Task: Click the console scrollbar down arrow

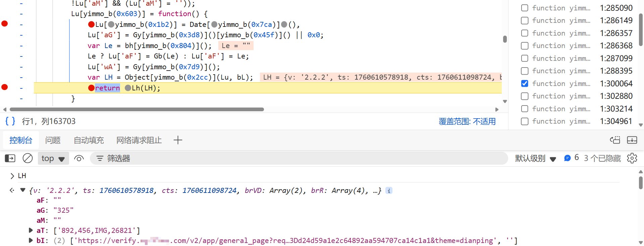Action: coord(641,242)
